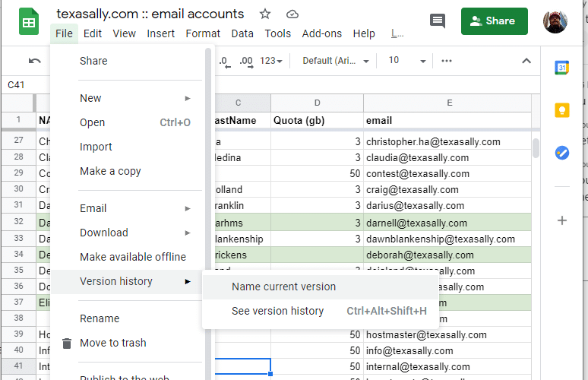Select Name current version in submenu

tap(283, 287)
